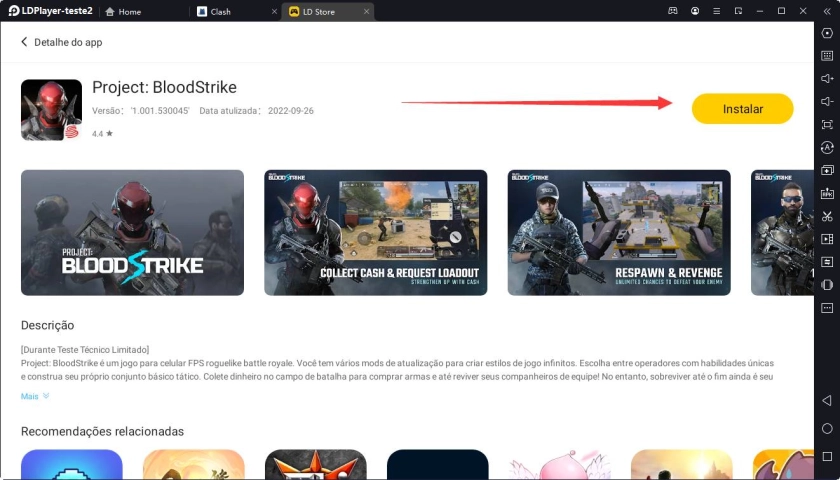840x480 pixels.
Task: Open the Respawn & Revenge screenshot
Action: (618, 232)
